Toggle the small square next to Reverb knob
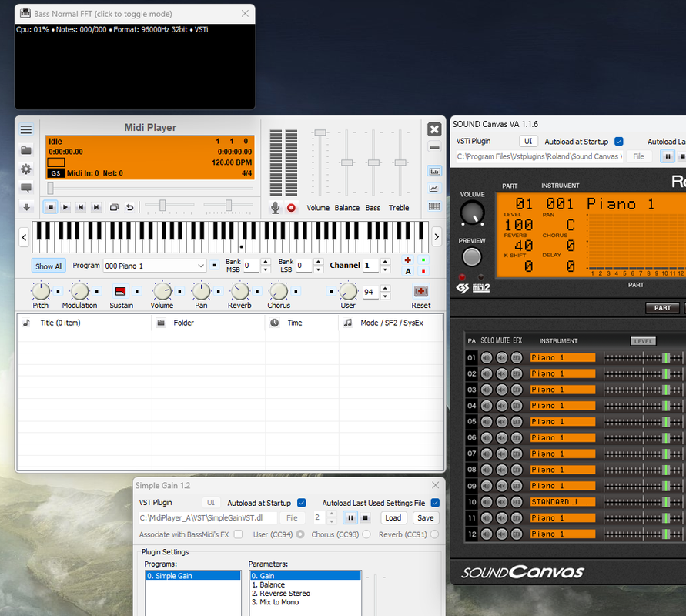 257,291
